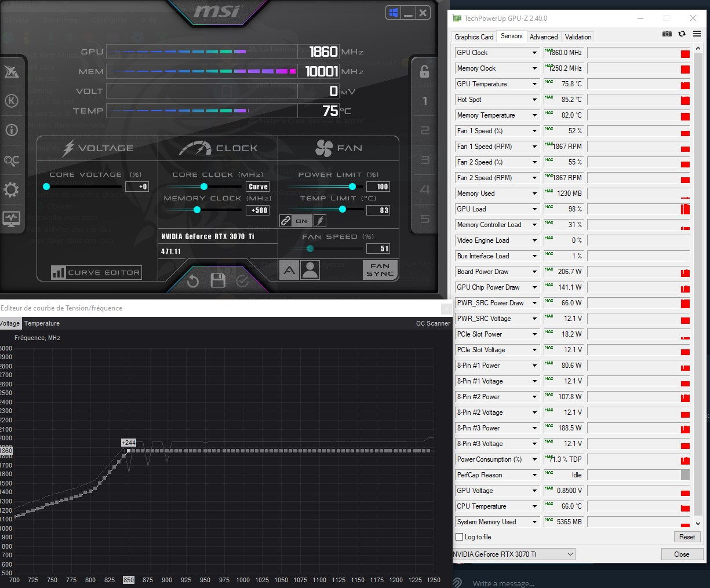Click the GPU-Z refresh icon
The image size is (710, 588).
[x=682, y=34]
